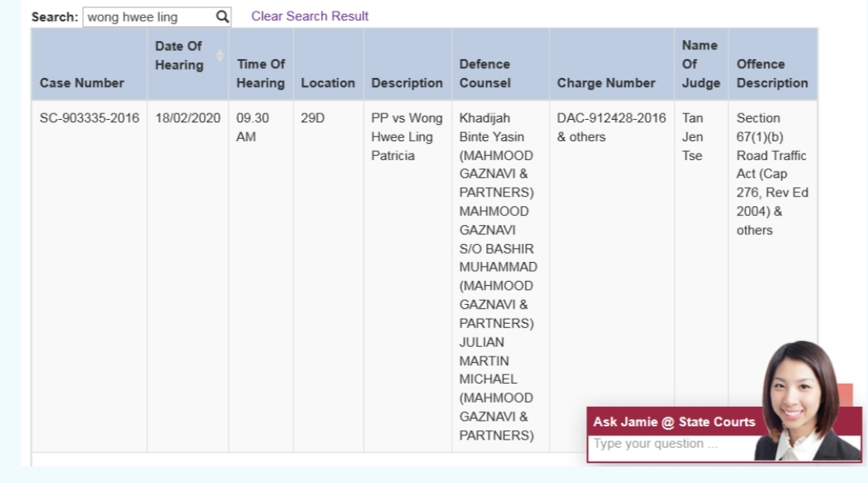Click the Date Of Hearing column header

pos(188,64)
